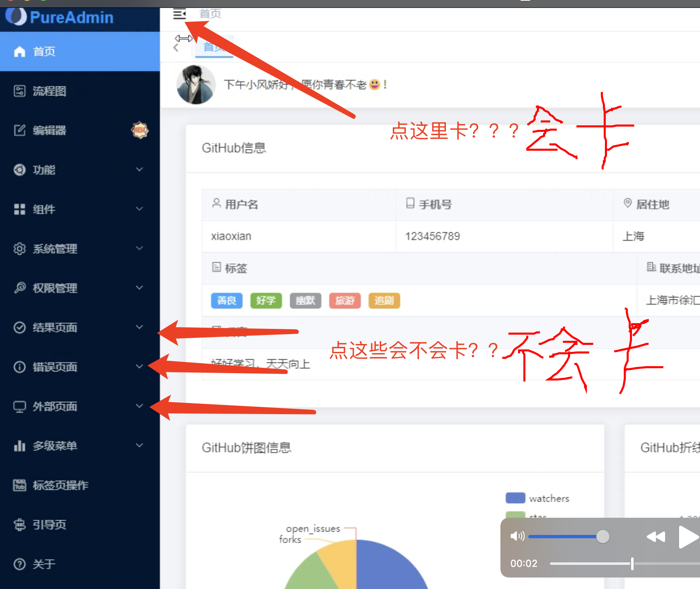
Task: Click the 多级菜单 bar-chart icon
Action: pos(19,446)
